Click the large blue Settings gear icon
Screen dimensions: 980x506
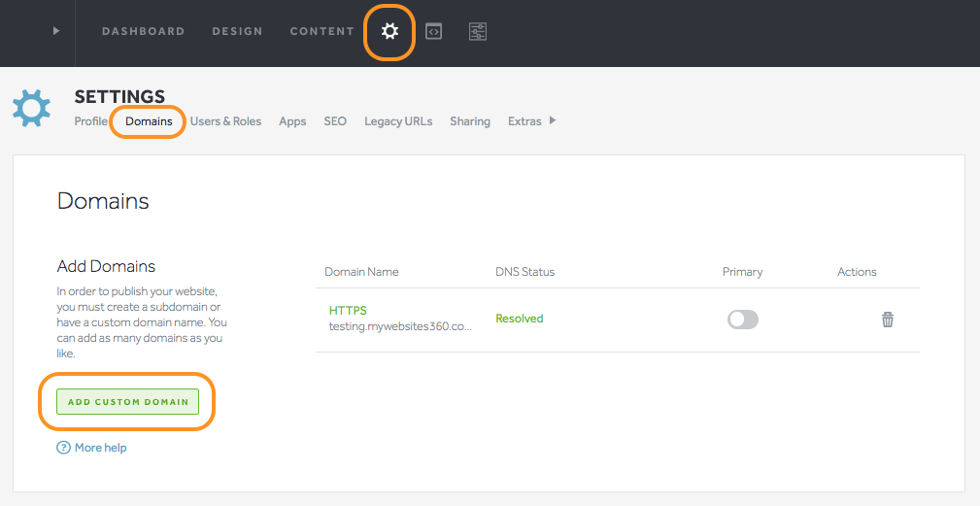pos(31,108)
